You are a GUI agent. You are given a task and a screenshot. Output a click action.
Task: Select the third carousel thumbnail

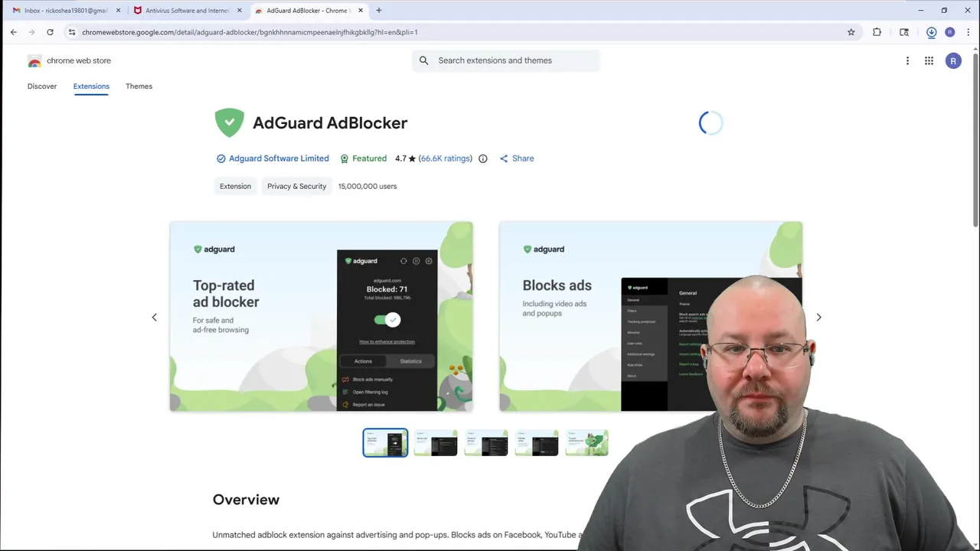pos(486,442)
